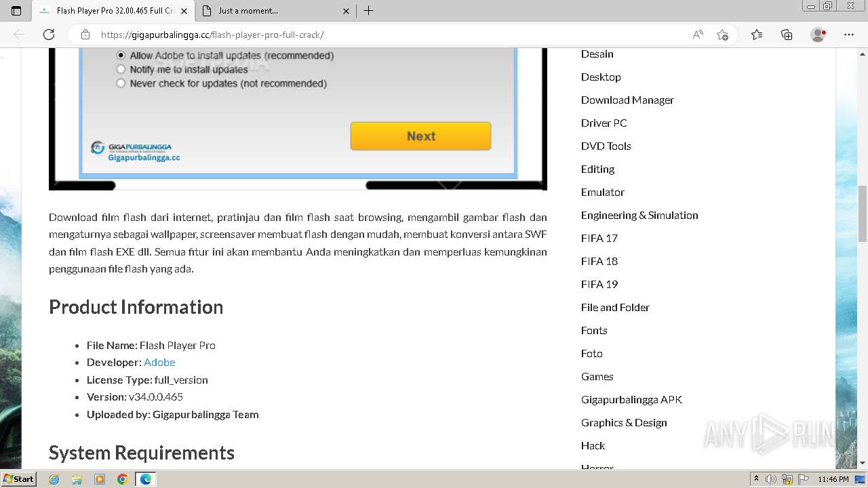The image size is (868, 488).
Task: Open the Desktop category
Action: coord(601,77)
